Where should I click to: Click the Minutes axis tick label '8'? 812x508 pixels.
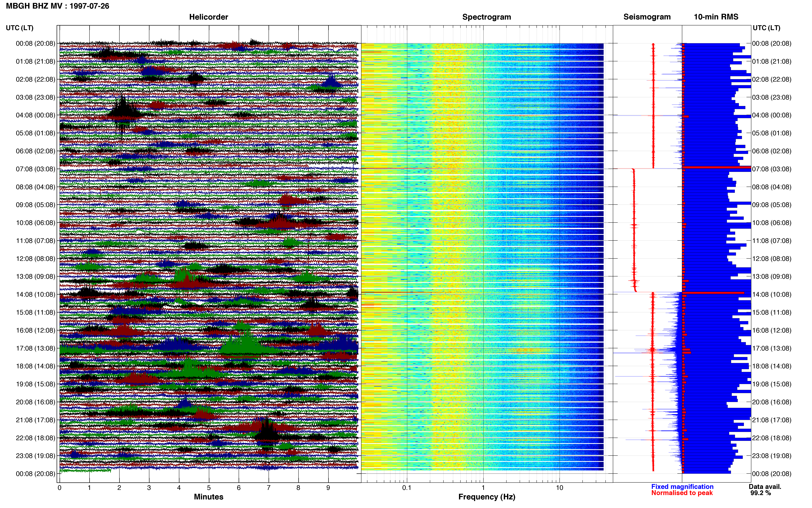pos(298,488)
